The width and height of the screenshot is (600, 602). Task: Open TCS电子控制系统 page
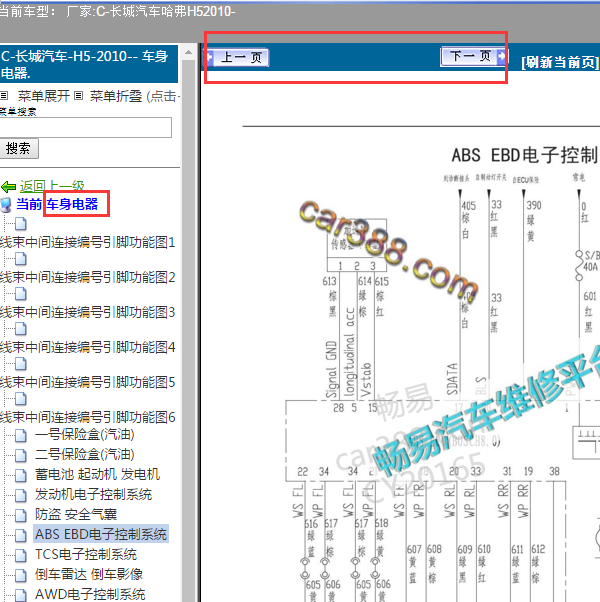86,554
